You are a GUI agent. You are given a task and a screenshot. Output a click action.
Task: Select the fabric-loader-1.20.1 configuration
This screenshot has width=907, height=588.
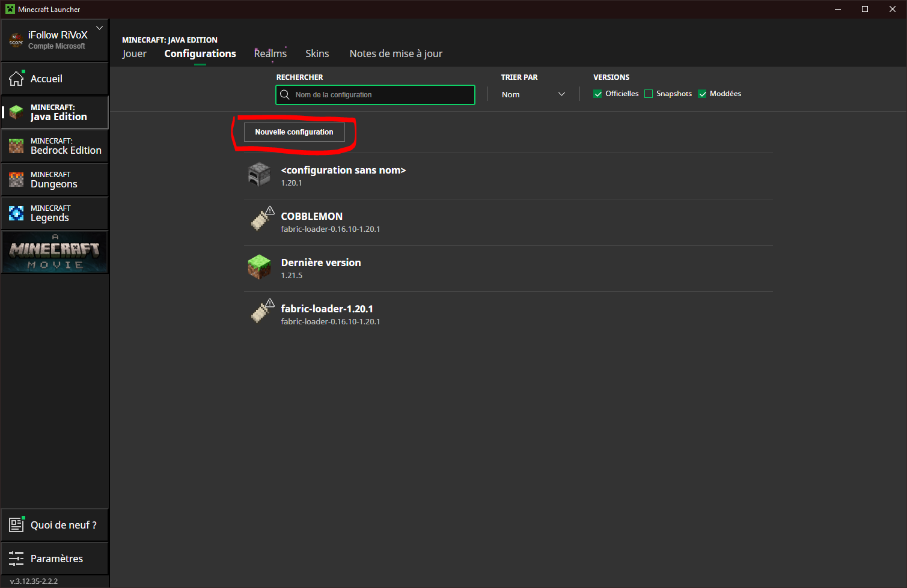point(508,315)
